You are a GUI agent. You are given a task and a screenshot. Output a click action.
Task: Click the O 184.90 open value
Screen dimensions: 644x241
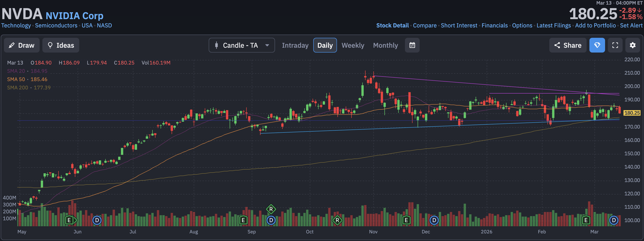coord(41,63)
